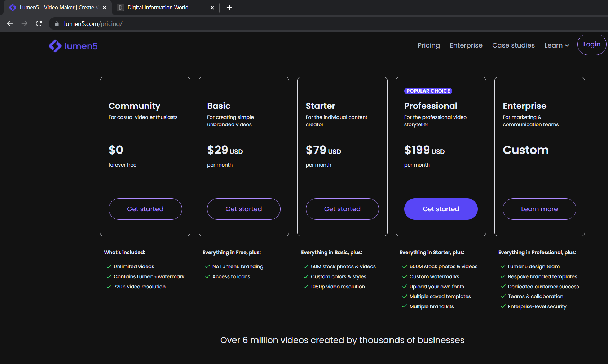Image resolution: width=608 pixels, height=364 pixels.
Task: Click the address bar URL
Action: click(93, 24)
